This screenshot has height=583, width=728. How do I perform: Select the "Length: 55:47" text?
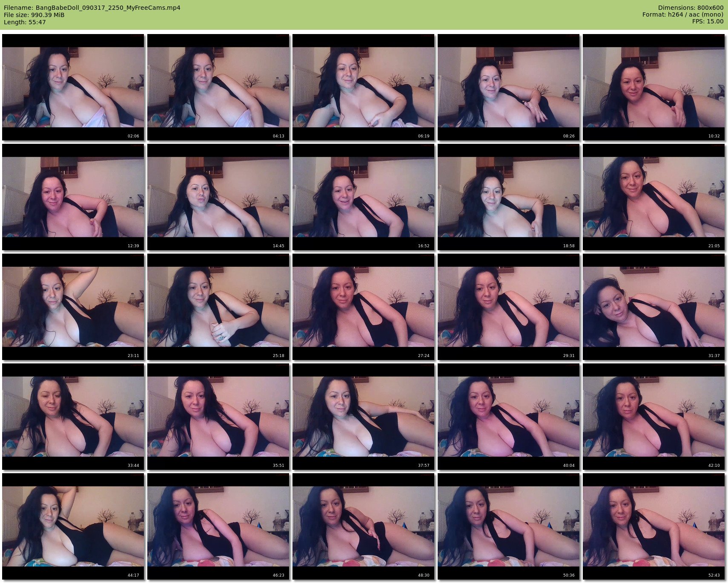pos(25,22)
